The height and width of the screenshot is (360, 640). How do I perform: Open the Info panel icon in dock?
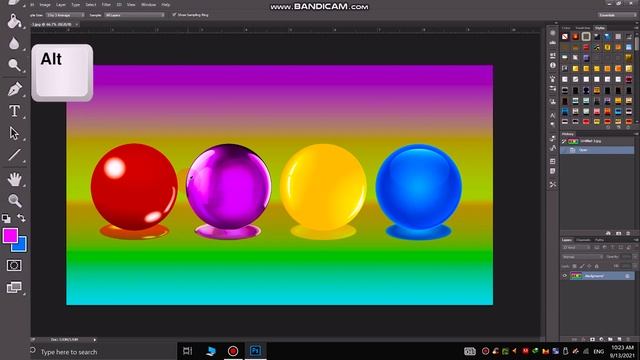(553, 65)
